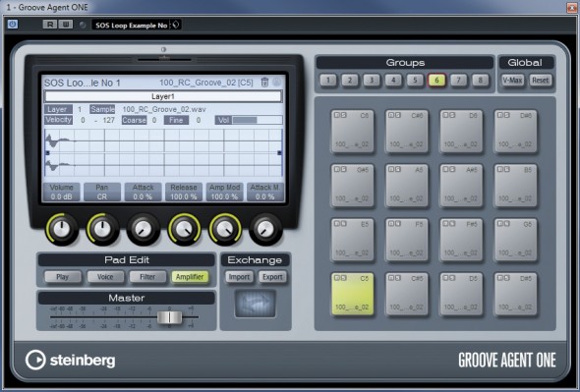Click the waveform display of the sample

[163, 152]
